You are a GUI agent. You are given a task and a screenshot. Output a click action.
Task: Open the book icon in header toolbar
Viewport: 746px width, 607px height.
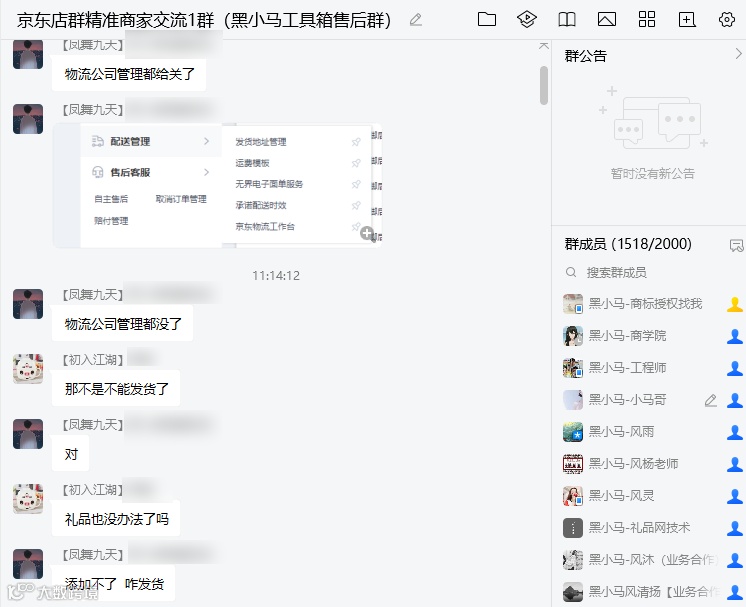tap(567, 20)
